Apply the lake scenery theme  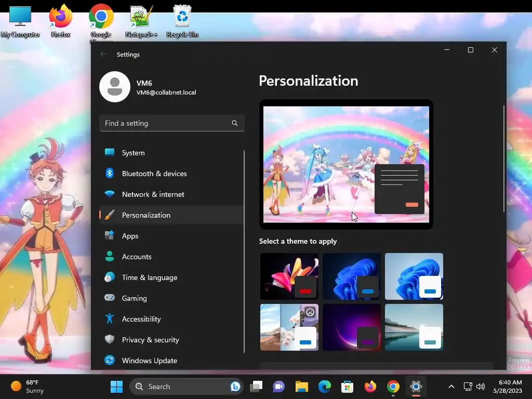414,327
